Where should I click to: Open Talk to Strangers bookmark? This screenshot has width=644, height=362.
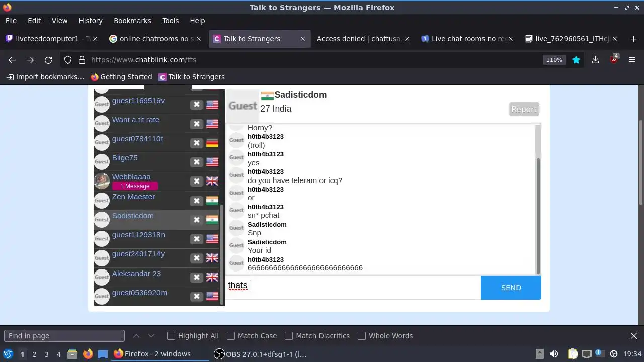pyautogui.click(x=192, y=77)
